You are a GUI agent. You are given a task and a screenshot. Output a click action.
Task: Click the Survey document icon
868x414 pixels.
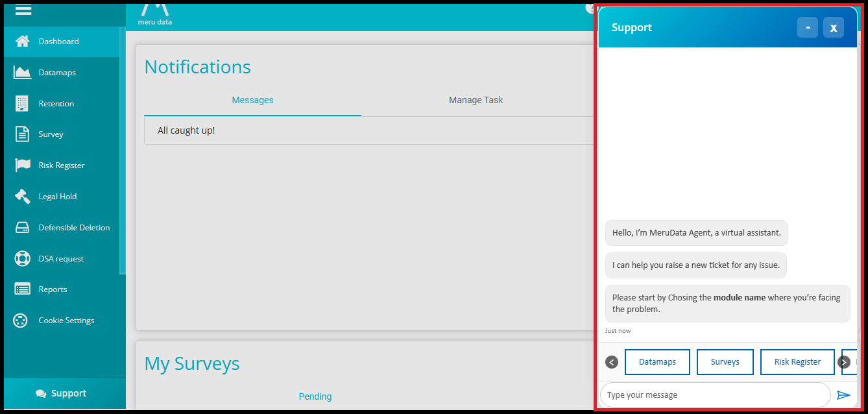23,134
